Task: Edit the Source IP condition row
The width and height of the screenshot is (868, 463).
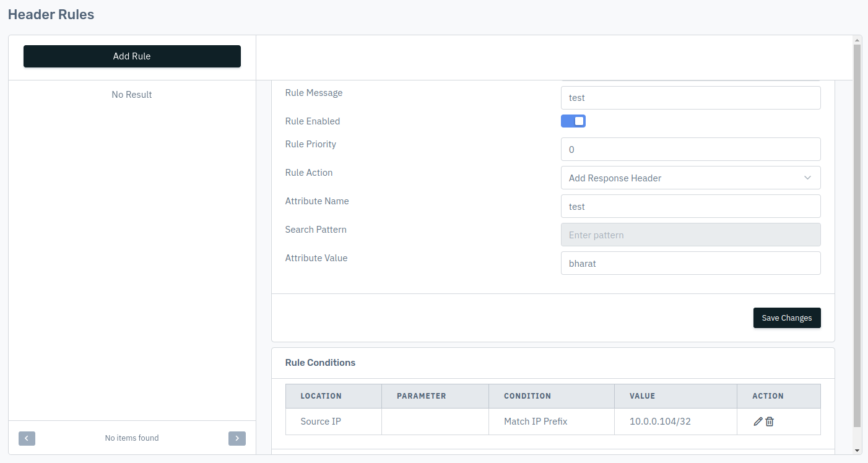Action: click(758, 422)
